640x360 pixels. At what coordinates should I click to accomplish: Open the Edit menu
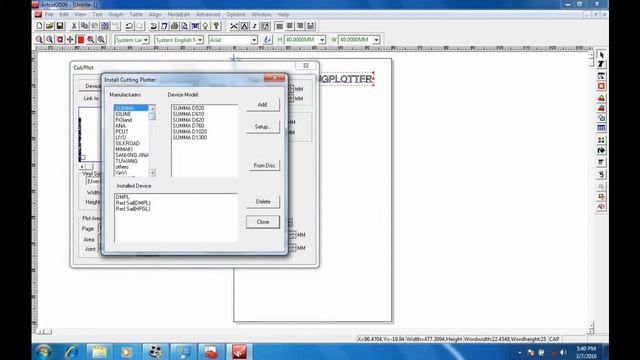tap(64, 14)
